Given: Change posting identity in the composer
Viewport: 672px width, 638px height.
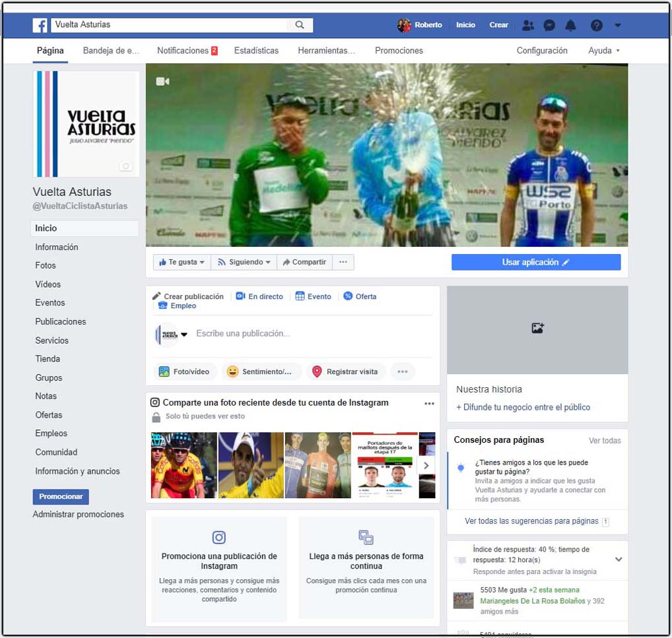Looking at the screenshot, I should click(172, 335).
